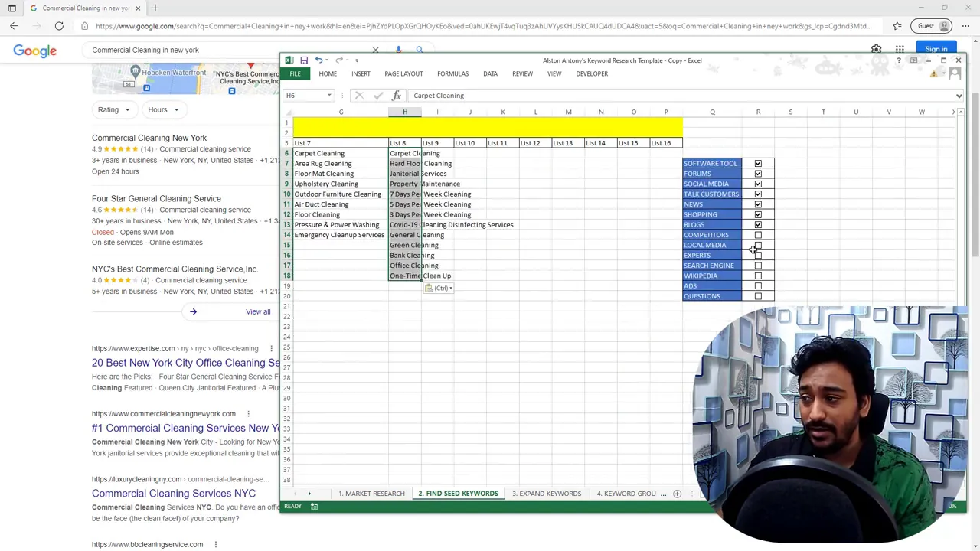Click Google voice search microphone
This screenshot has height=551, width=980.
pos(398,49)
